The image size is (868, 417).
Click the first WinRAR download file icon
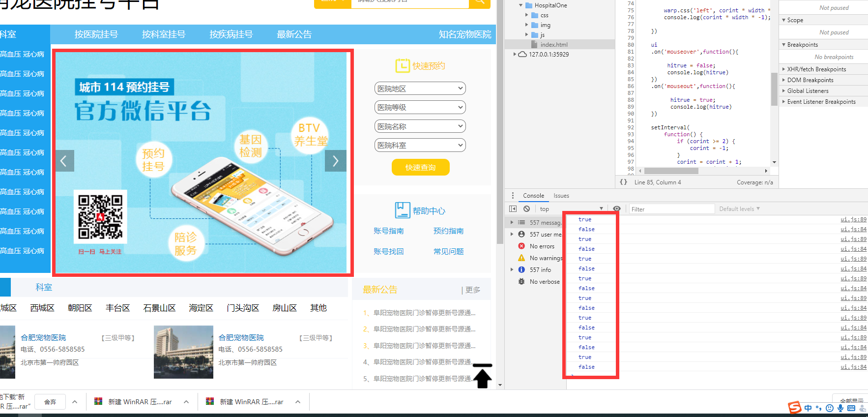(x=98, y=402)
